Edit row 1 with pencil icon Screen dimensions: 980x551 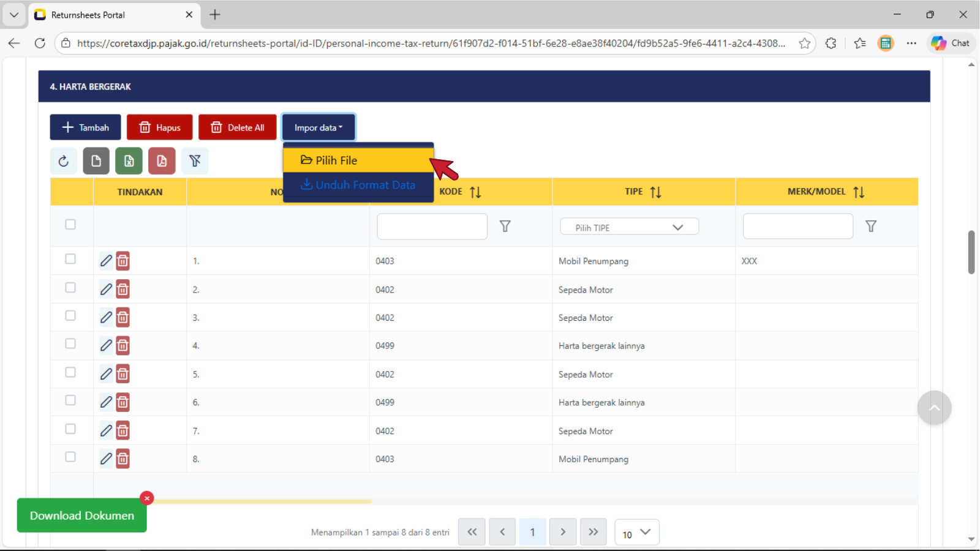pos(106,261)
